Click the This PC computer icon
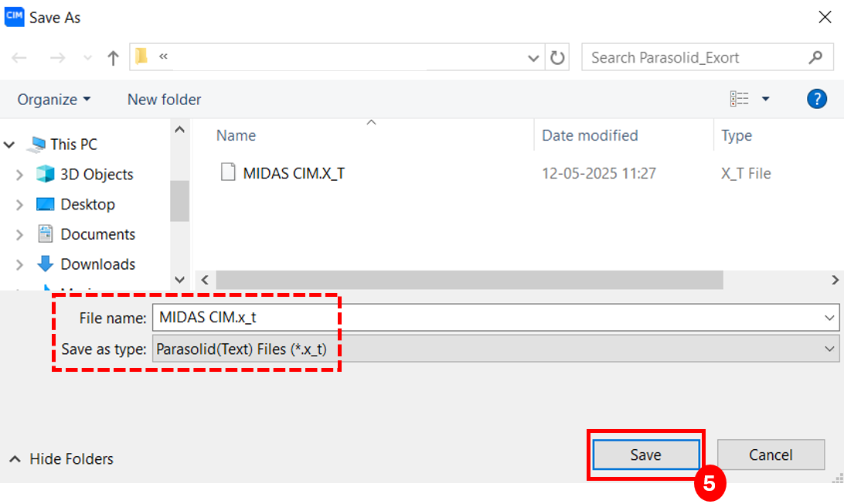The image size is (844, 504). 38,144
